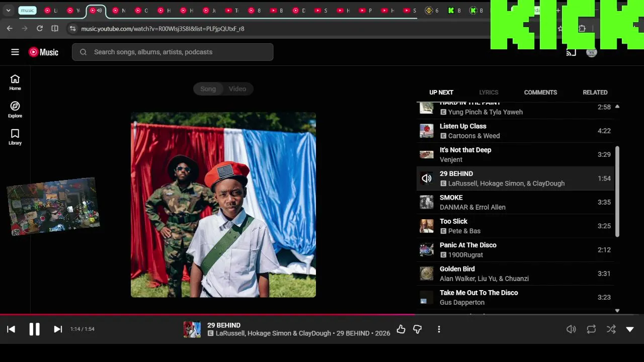Open the player's more actions menu

(x=439, y=329)
